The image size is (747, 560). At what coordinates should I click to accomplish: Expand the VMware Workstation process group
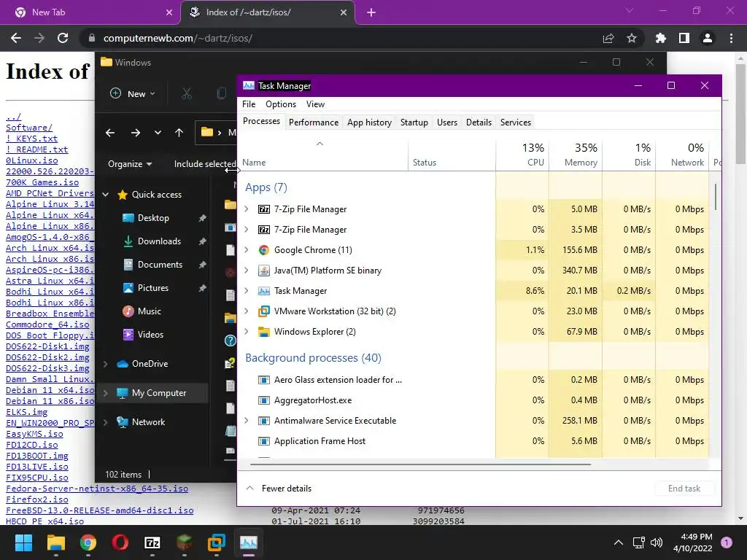coord(247,311)
